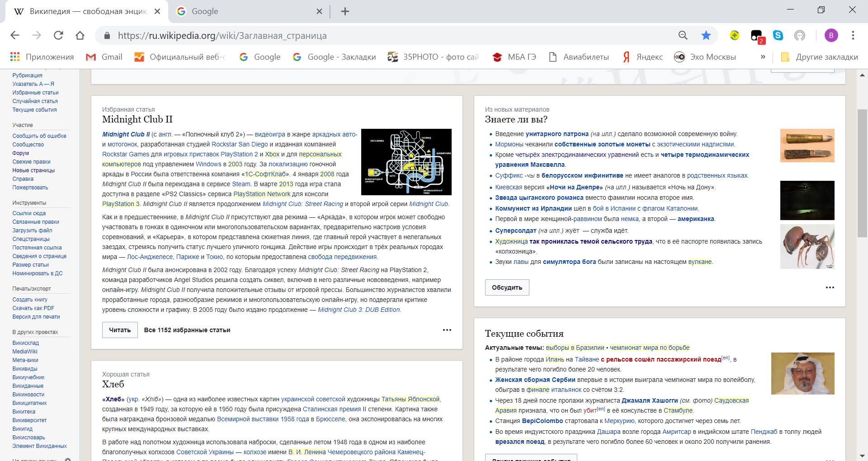This screenshot has width=868, height=461.
Task: Open the Авиабилеты bookmark
Action: pos(579,57)
